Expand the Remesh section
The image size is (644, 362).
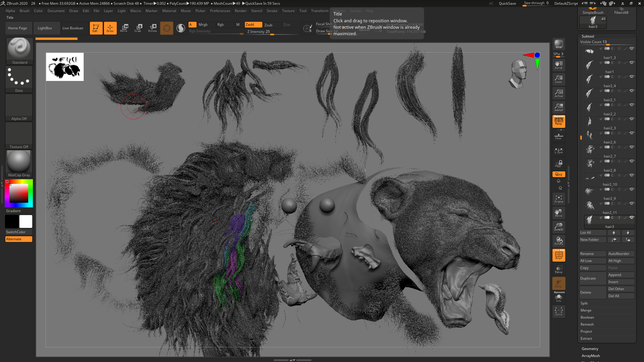click(587, 324)
